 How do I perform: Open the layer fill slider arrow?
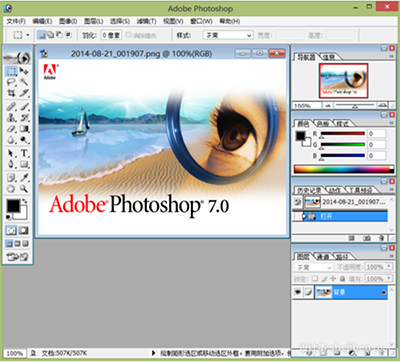(389, 278)
